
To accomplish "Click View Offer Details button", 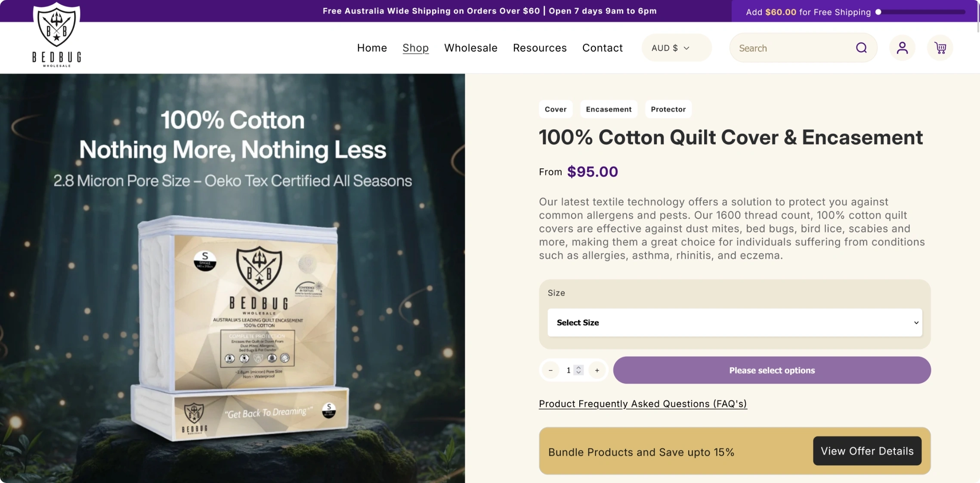I will point(867,451).
